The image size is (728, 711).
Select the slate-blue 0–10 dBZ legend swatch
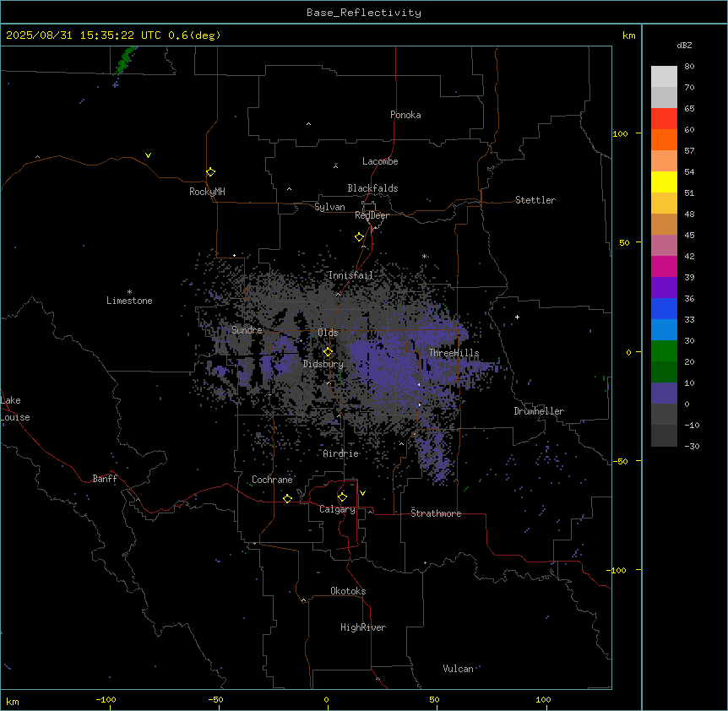664,393
